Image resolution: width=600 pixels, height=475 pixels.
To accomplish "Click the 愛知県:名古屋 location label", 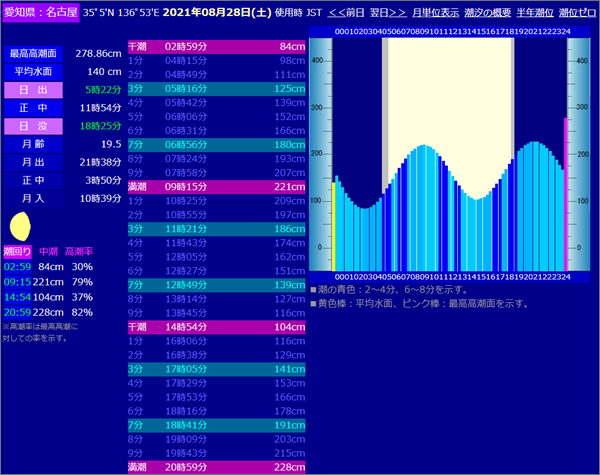I will 41,12.
